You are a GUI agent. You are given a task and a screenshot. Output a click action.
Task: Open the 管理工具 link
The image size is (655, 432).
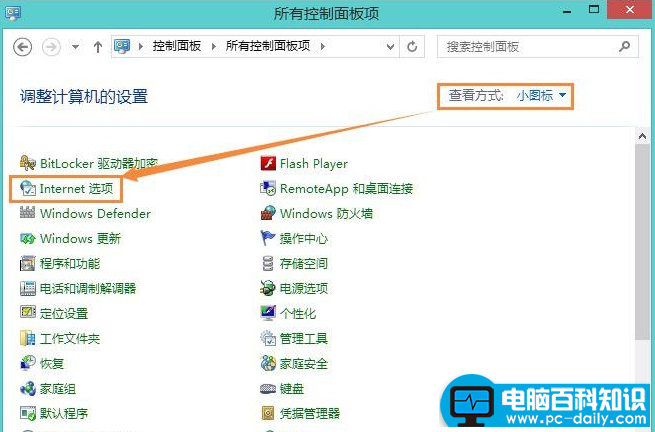coord(304,338)
